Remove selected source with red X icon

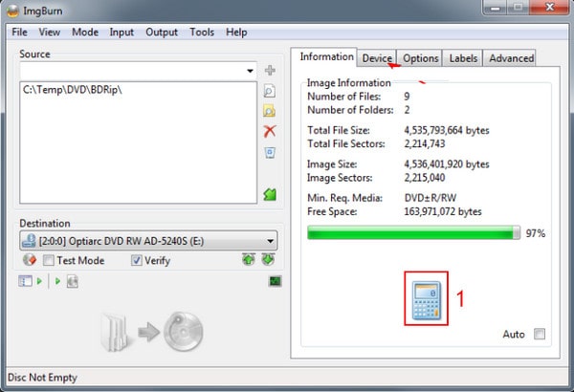click(270, 131)
